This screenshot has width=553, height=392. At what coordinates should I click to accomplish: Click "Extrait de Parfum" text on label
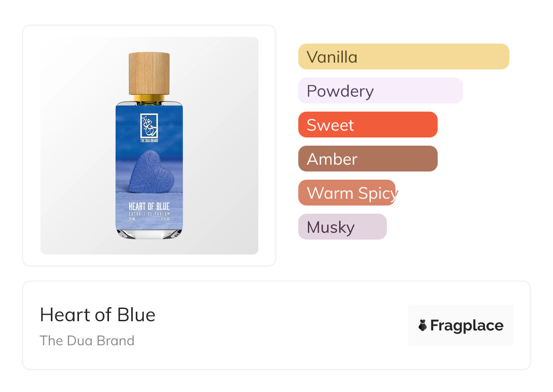click(149, 213)
